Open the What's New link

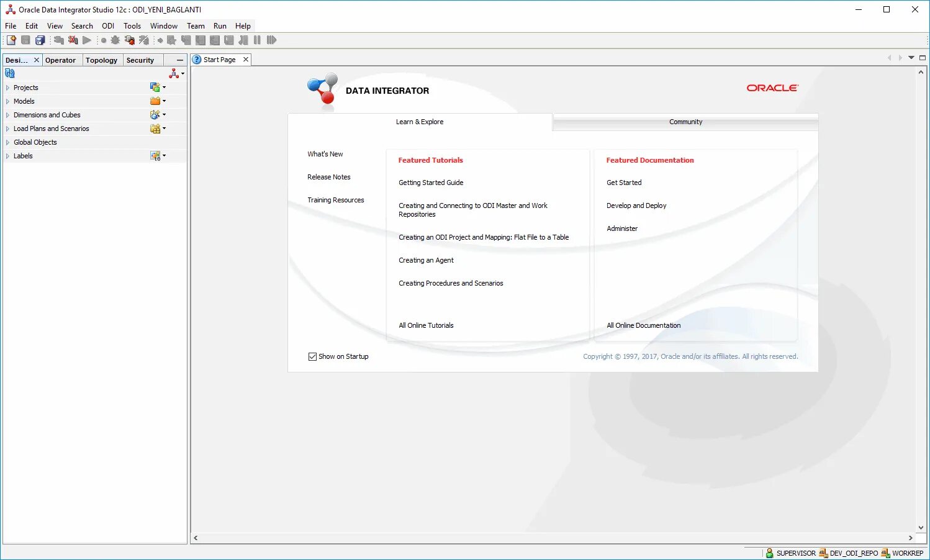325,154
